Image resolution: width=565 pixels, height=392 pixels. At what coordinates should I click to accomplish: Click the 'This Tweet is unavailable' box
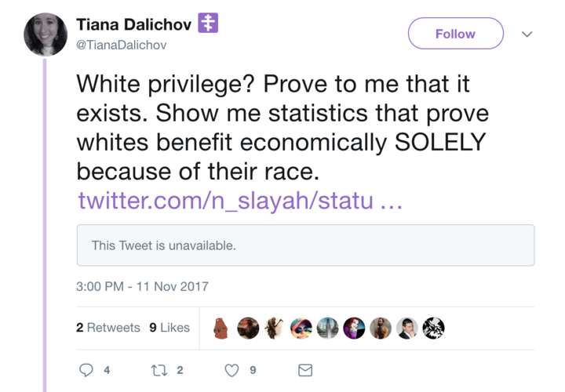[305, 245]
